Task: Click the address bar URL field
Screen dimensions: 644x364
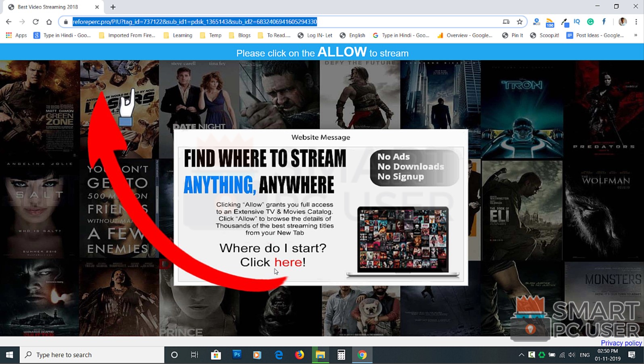Action: tap(283, 22)
